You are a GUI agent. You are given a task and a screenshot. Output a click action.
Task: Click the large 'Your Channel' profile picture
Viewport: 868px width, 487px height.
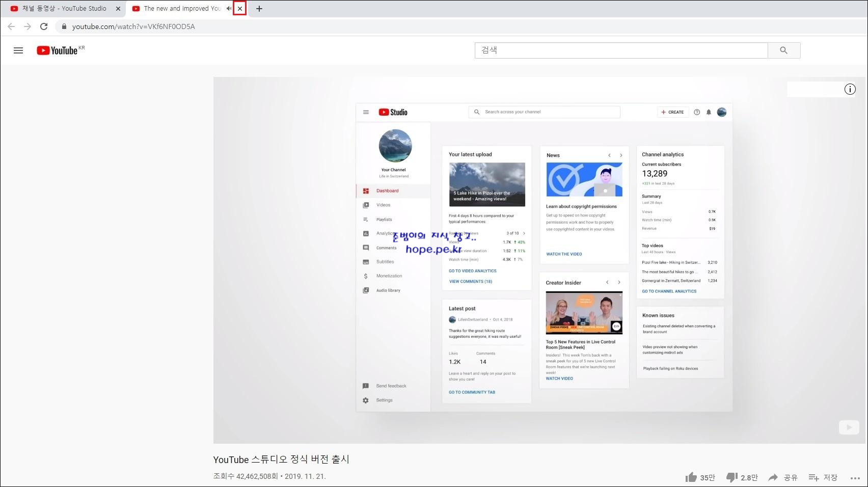(395, 146)
